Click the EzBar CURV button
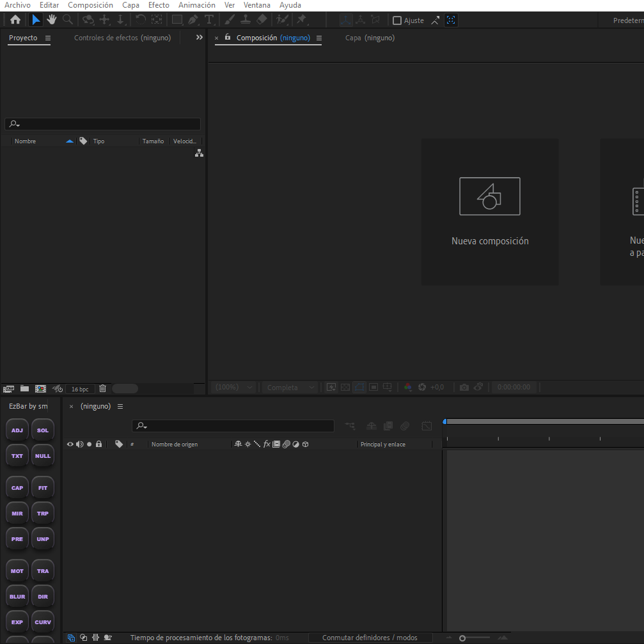Image resolution: width=644 pixels, height=644 pixels. click(43, 622)
